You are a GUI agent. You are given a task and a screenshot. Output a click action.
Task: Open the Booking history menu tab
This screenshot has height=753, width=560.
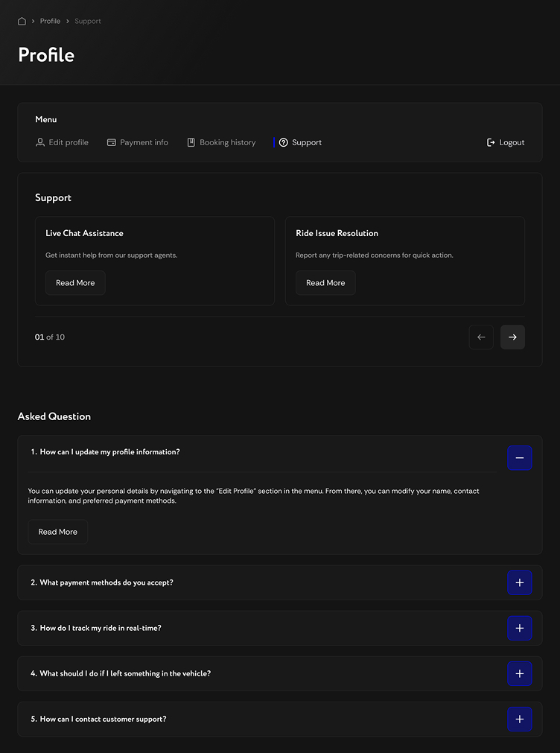point(227,142)
